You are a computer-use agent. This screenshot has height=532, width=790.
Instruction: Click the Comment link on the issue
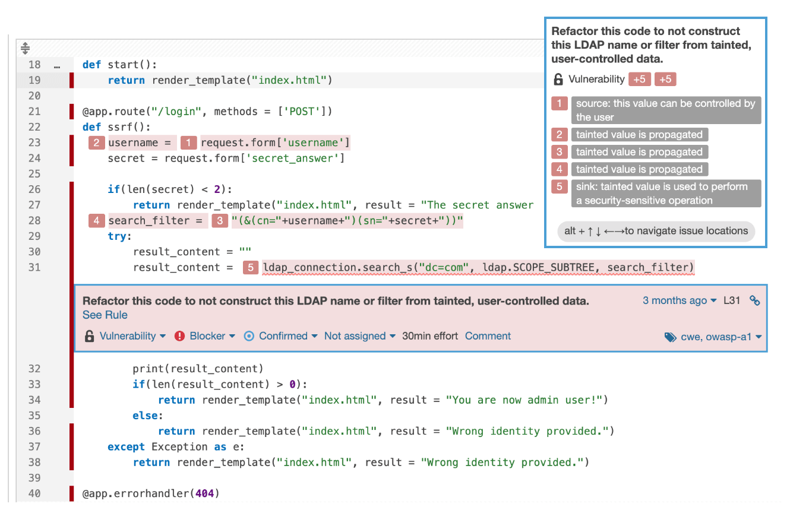point(488,336)
